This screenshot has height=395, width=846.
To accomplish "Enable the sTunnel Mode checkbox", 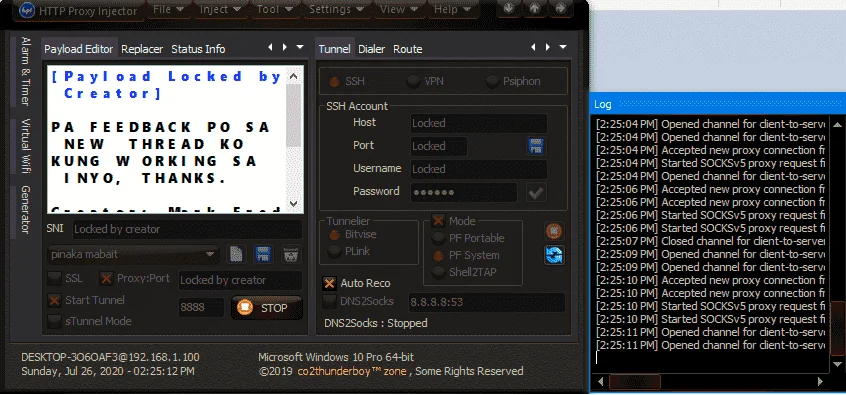I will coord(54,321).
